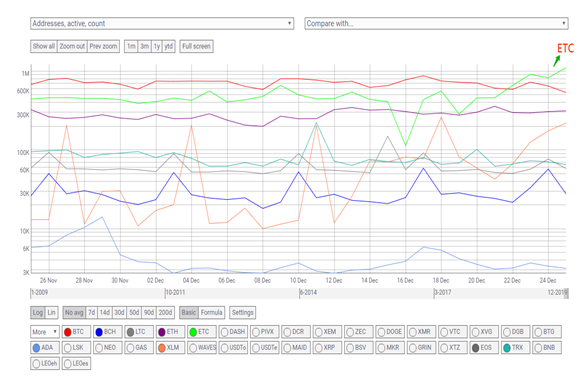Switch to Basic mode
Image resolution: width=580 pixels, height=377 pixels.
point(189,313)
